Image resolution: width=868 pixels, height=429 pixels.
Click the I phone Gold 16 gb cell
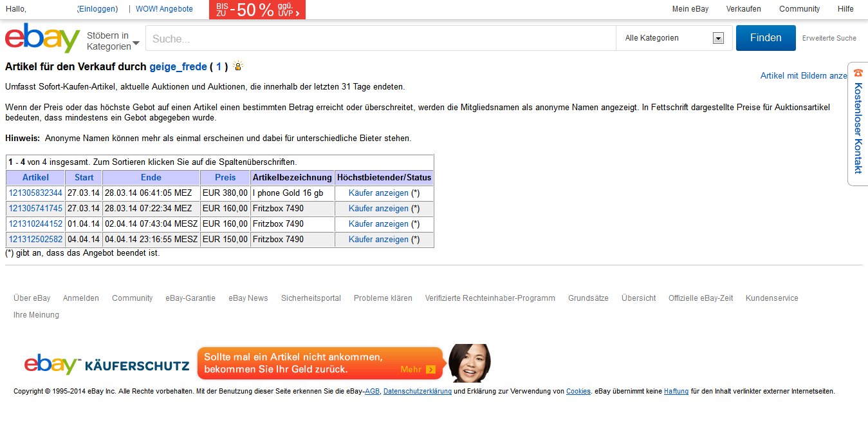click(292, 193)
